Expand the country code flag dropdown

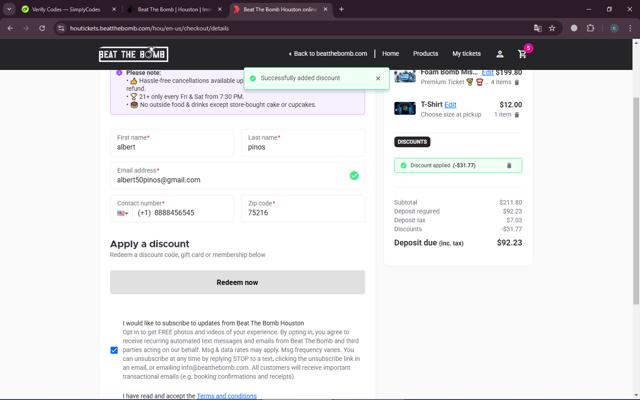click(122, 213)
